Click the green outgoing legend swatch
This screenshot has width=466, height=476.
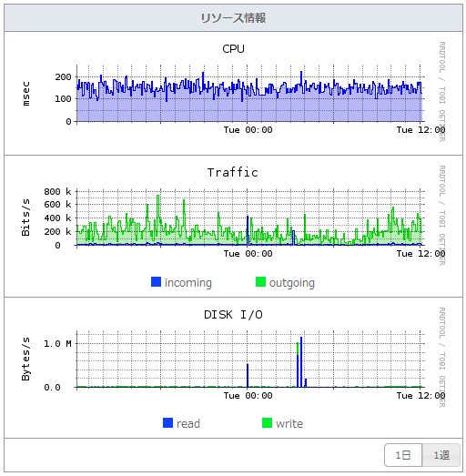pos(260,282)
